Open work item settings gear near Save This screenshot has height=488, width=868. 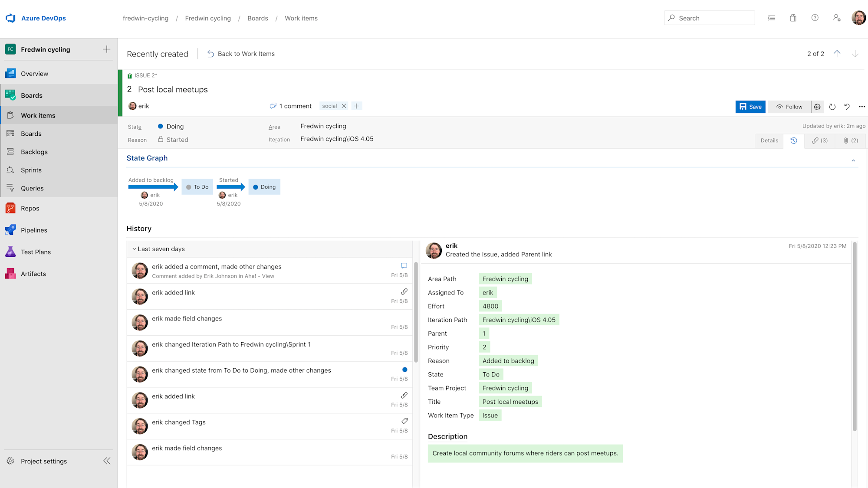tap(817, 107)
